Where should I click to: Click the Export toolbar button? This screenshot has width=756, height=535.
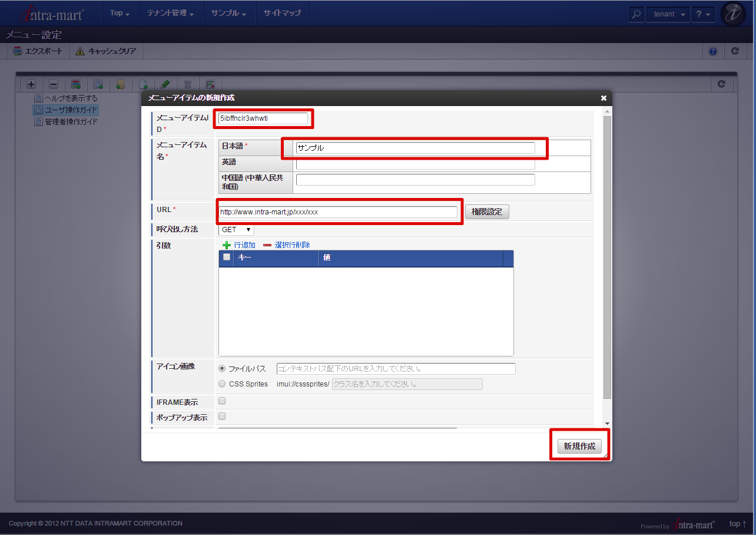38,51
